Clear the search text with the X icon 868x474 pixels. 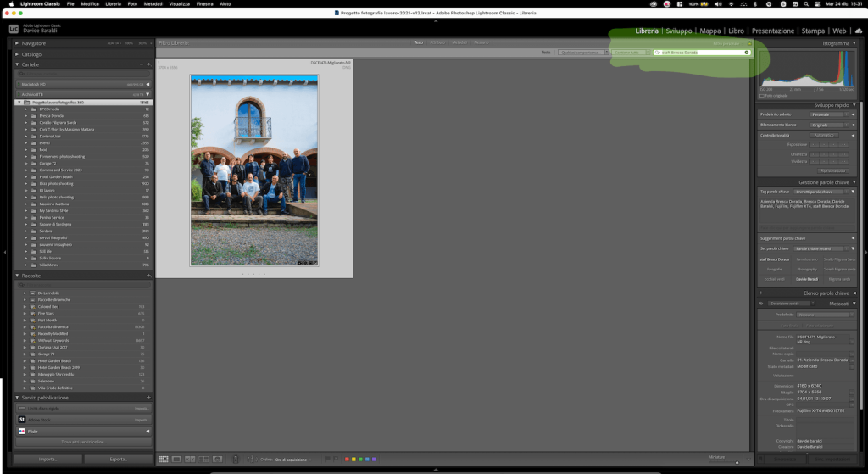[746, 53]
